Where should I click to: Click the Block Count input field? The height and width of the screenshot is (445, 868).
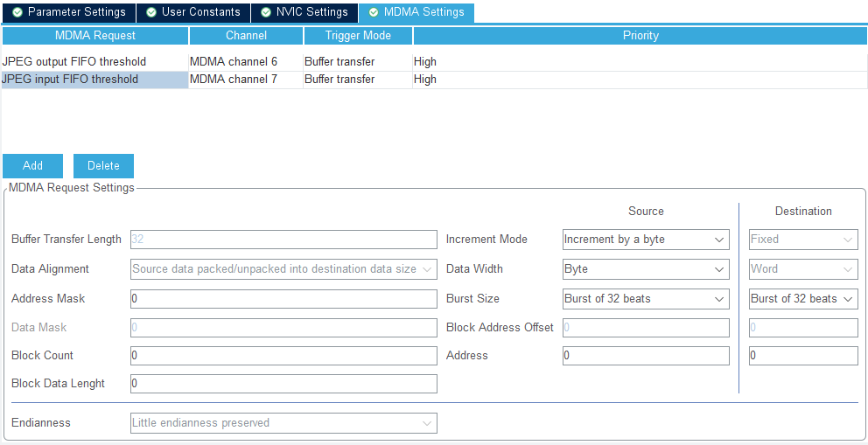[x=283, y=356]
